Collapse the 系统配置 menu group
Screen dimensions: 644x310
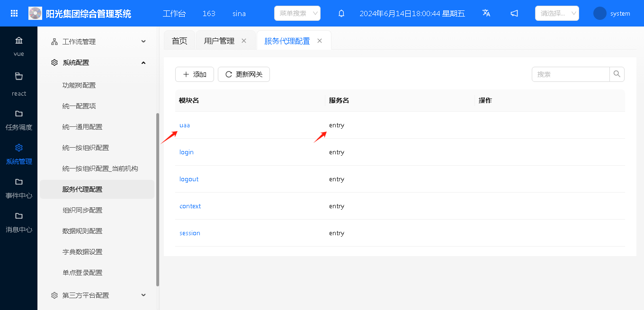tap(98, 62)
